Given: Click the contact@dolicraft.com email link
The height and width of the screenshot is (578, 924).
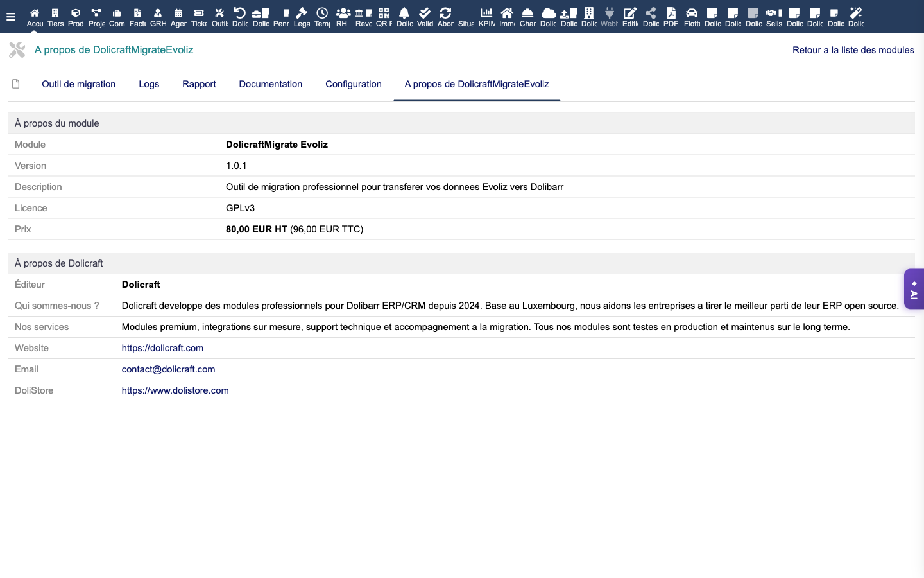Looking at the screenshot, I should coord(168,369).
